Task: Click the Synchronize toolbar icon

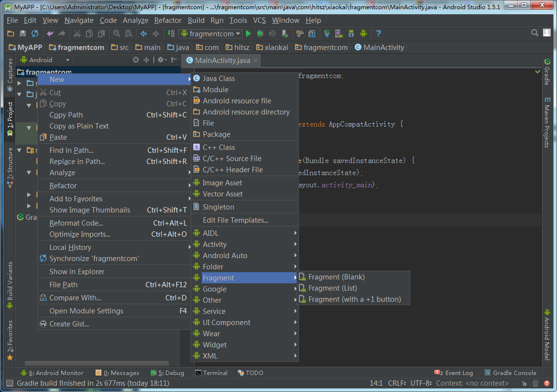Action: coord(35,34)
